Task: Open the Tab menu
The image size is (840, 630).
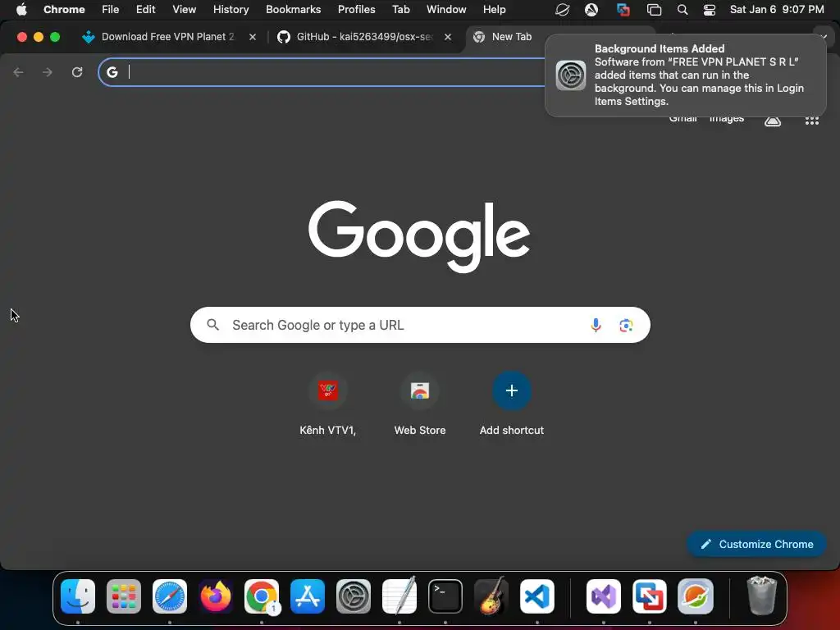Action: click(400, 10)
